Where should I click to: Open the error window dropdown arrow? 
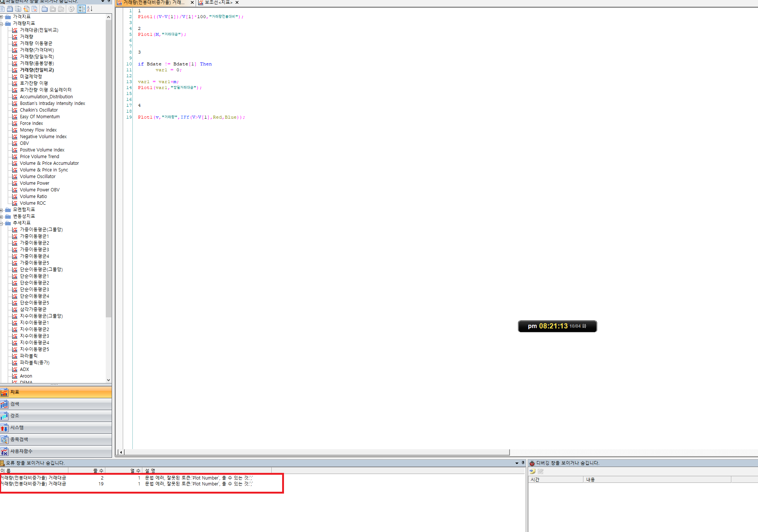click(517, 463)
